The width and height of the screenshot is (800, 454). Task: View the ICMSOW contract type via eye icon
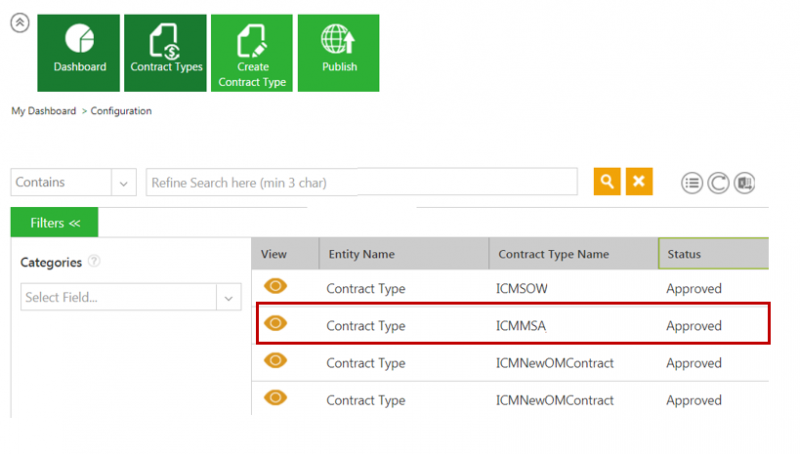(275, 287)
